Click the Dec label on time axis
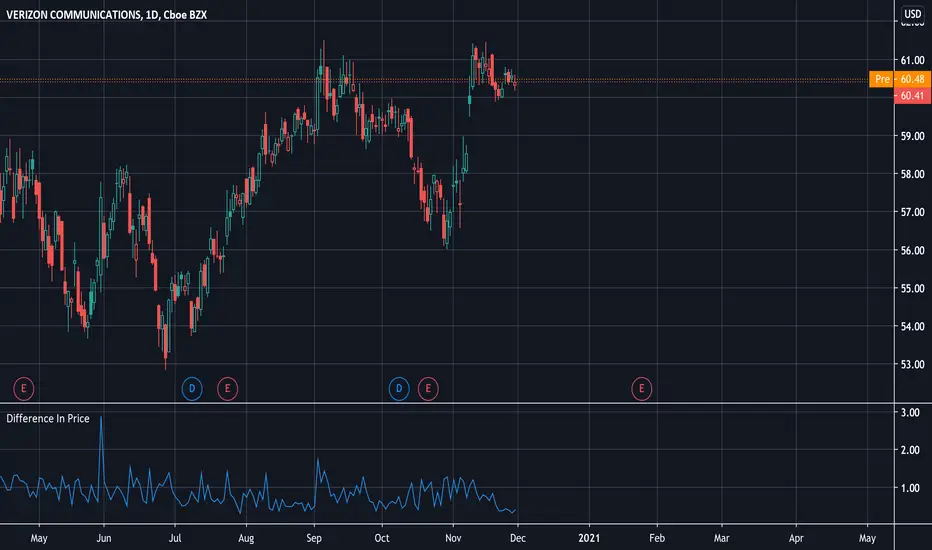The image size is (932, 550). click(518, 538)
